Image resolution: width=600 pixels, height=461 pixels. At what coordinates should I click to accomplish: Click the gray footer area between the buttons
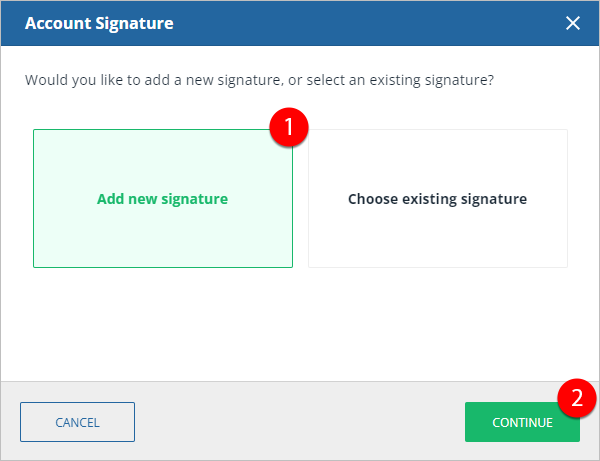300,421
